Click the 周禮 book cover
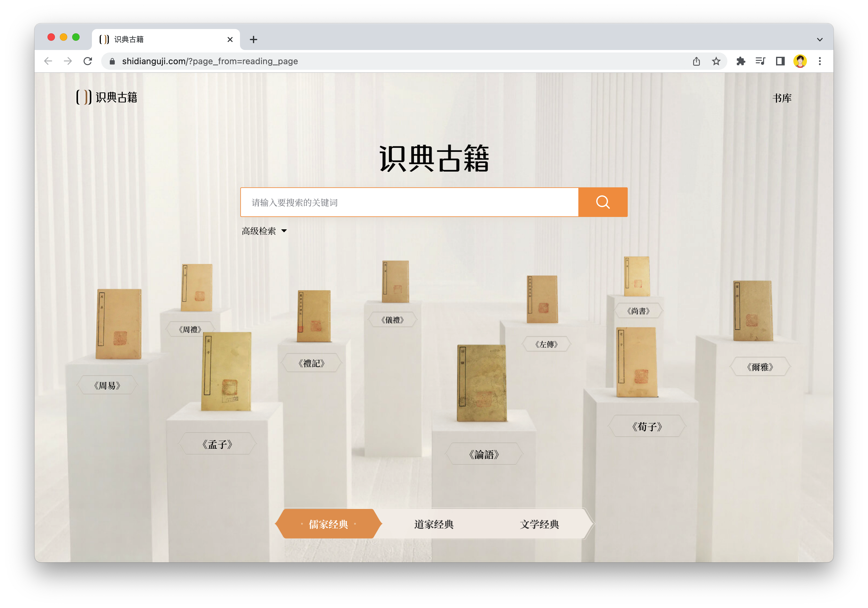Screen dimensions: 868x608 point(196,288)
